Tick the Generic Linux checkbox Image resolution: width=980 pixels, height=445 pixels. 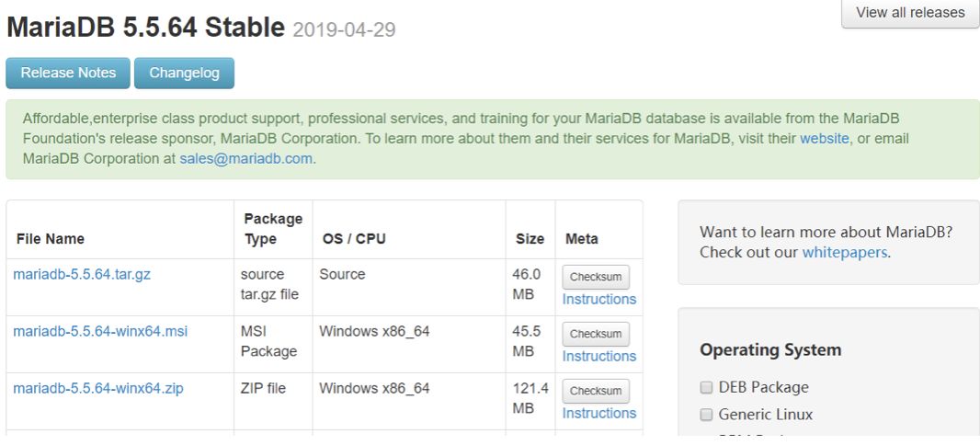point(706,415)
